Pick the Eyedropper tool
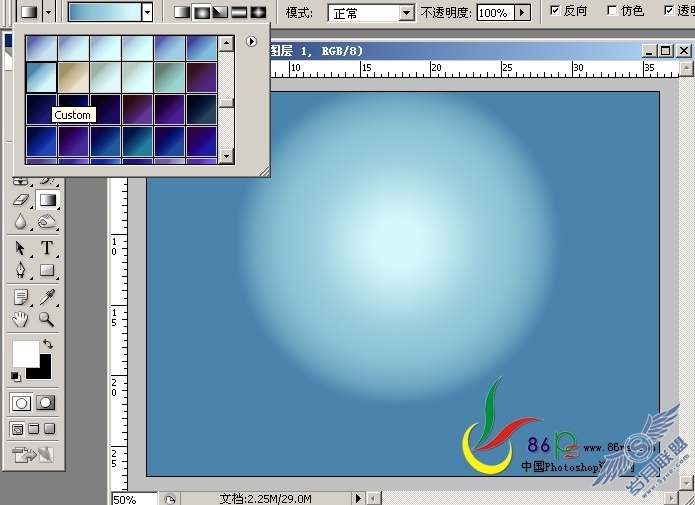This screenshot has height=505, width=695. click(47, 297)
